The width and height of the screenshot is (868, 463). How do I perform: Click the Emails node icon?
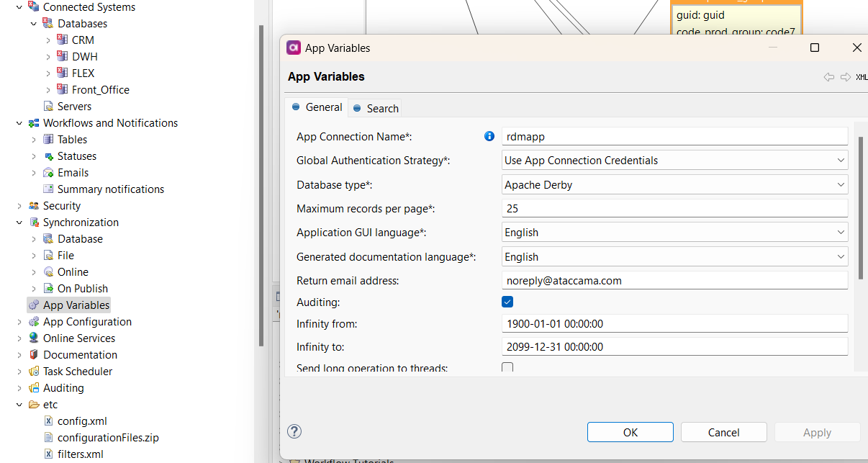pos(48,173)
